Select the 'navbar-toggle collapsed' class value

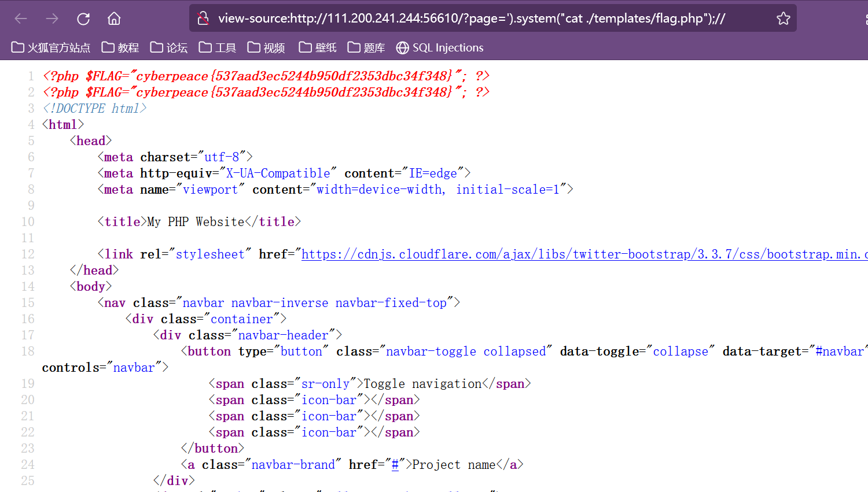click(x=466, y=352)
